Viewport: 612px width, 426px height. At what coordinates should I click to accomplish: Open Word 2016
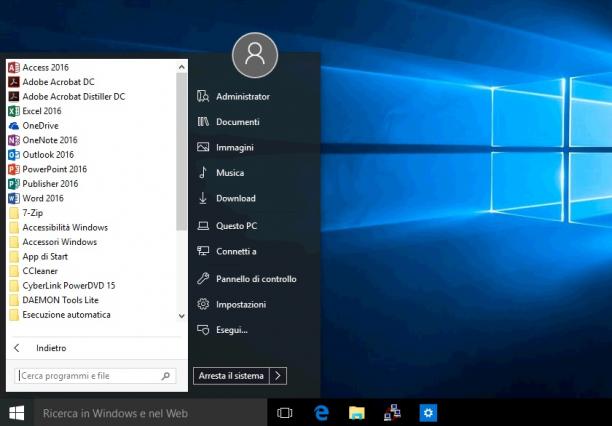point(36,198)
